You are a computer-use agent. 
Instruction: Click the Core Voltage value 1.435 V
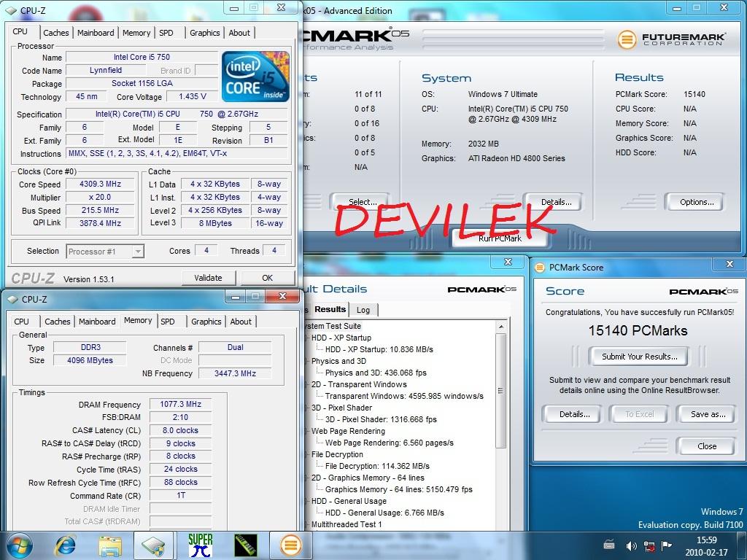pos(193,97)
